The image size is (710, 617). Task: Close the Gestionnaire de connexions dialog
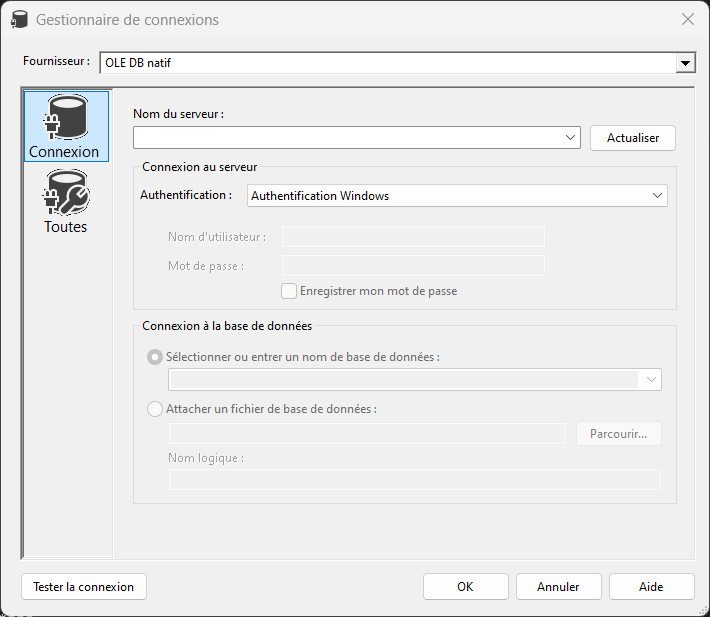coord(688,19)
